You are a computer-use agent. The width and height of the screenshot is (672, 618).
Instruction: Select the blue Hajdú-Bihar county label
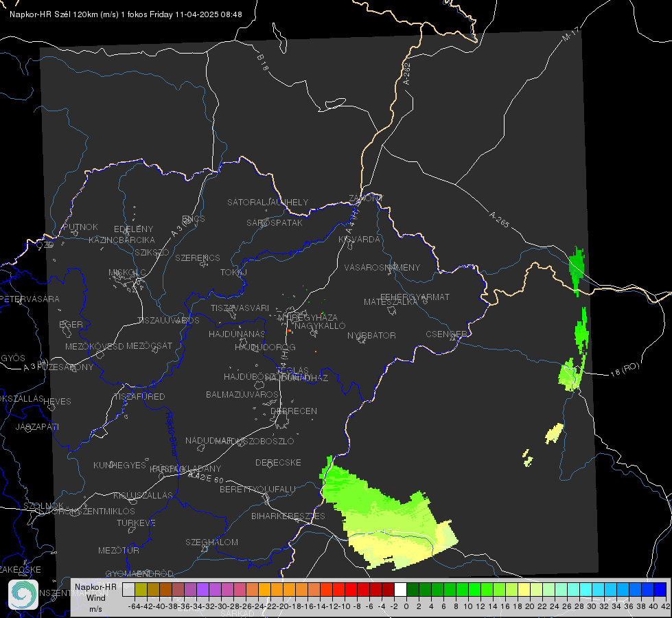(171, 435)
